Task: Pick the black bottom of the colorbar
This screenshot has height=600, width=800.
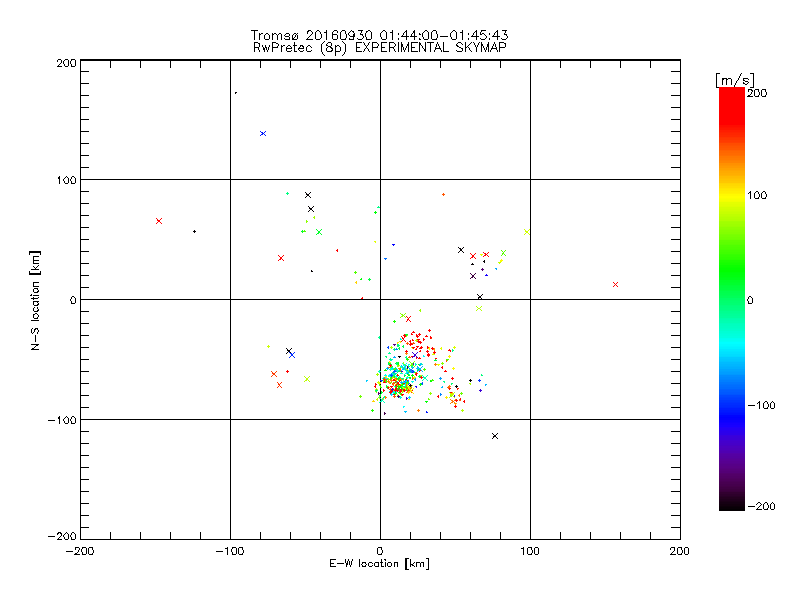Action: click(x=732, y=504)
